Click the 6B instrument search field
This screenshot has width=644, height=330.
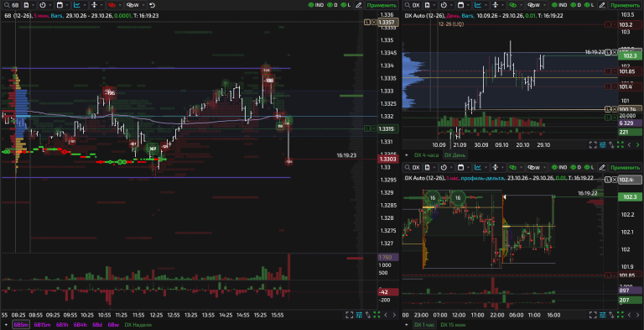coord(12,5)
